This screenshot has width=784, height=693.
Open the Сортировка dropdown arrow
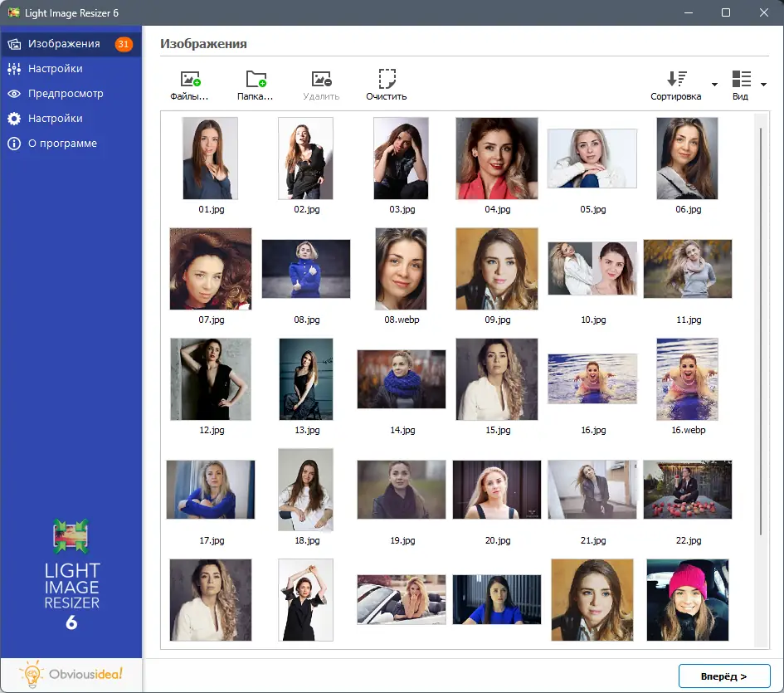713,85
